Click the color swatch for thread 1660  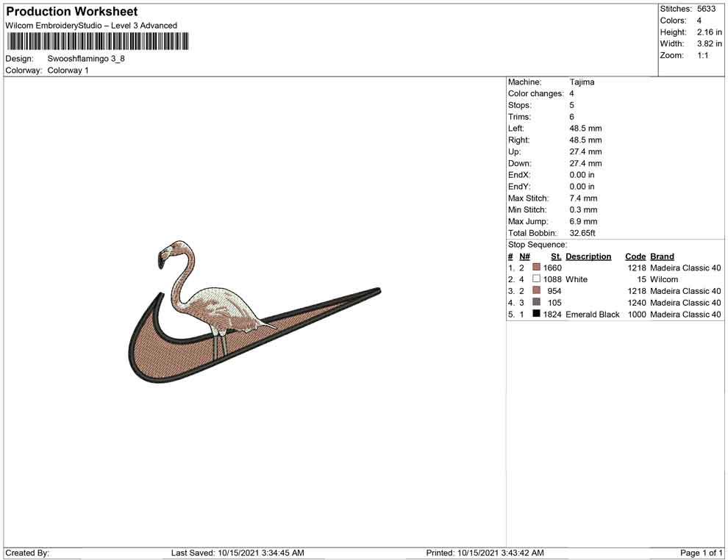(536, 267)
